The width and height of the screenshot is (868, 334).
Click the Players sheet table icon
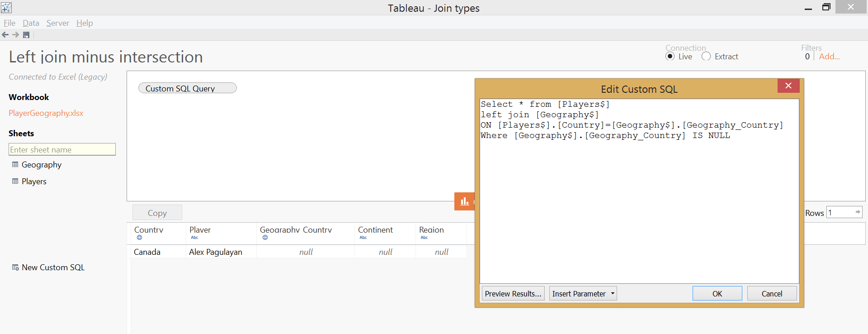pyautogui.click(x=15, y=181)
